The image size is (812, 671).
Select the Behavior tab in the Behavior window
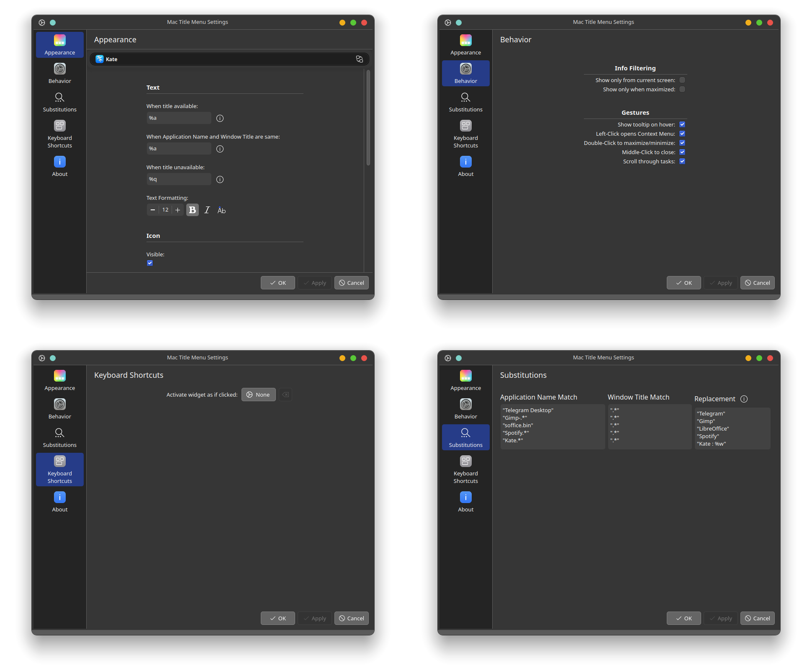466,73
